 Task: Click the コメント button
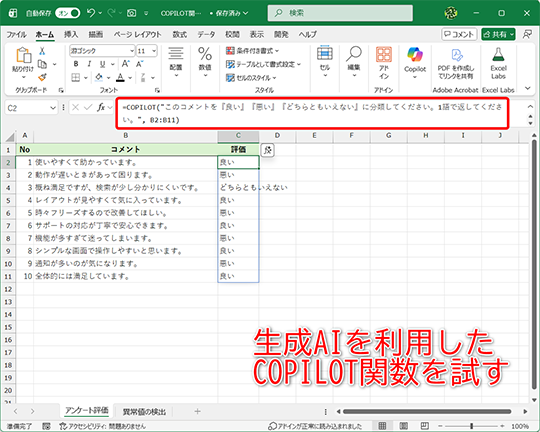coord(459,34)
